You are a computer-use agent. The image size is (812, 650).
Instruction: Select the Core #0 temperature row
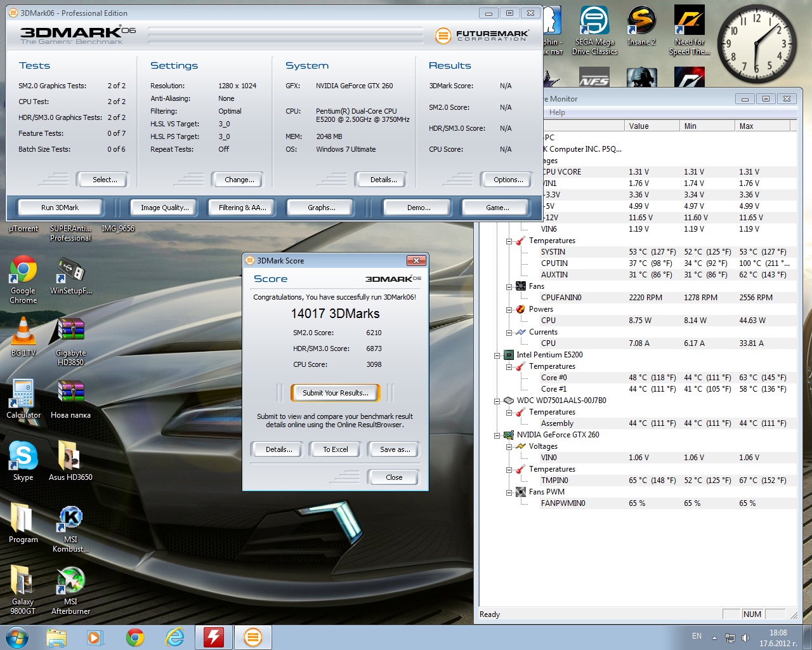(667, 378)
